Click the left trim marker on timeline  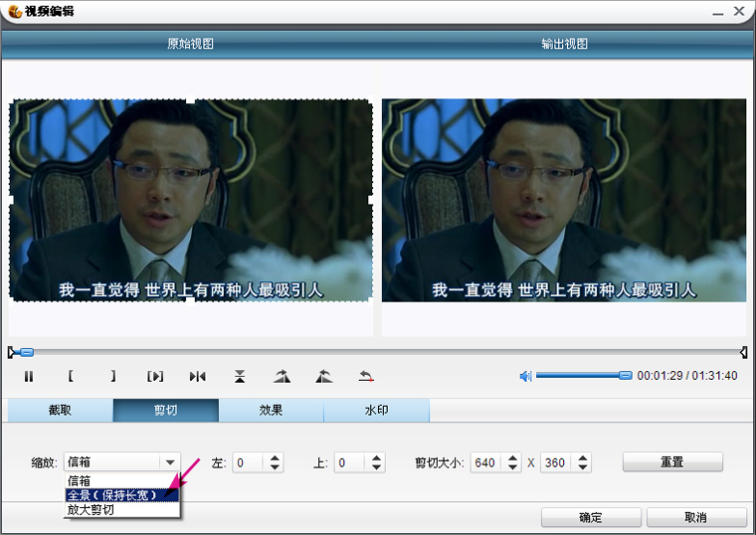(x=11, y=353)
